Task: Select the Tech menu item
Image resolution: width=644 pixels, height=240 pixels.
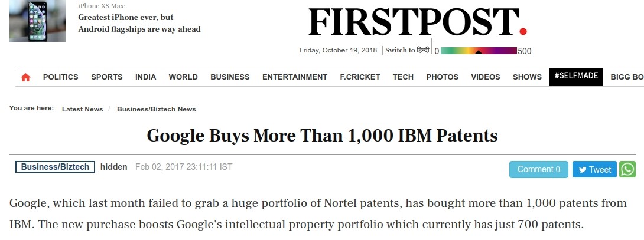Action: click(403, 77)
